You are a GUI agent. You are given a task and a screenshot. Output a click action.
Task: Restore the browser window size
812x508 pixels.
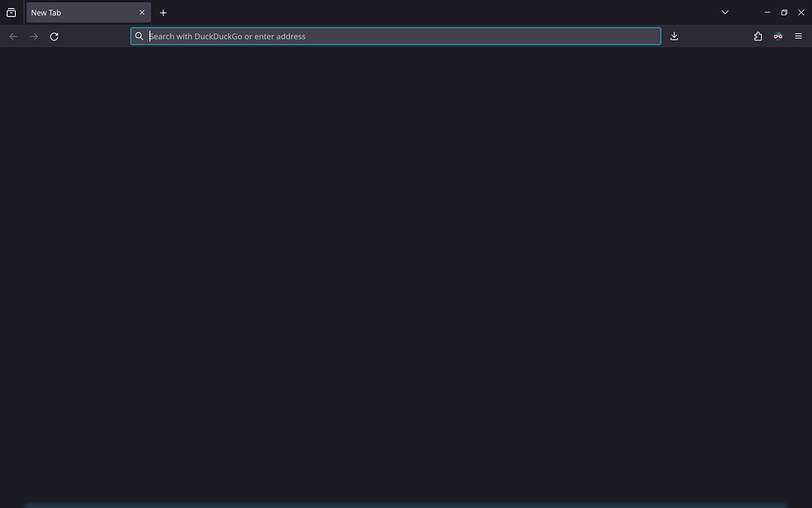click(x=783, y=12)
